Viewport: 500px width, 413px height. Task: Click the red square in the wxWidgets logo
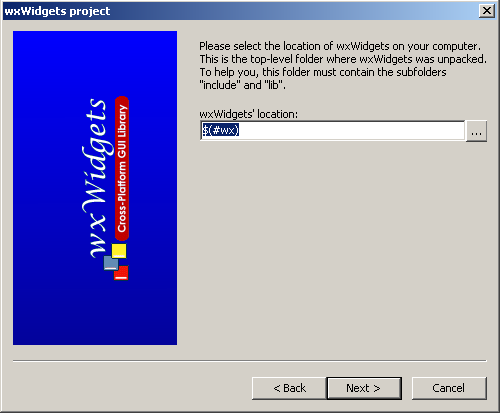click(122, 273)
